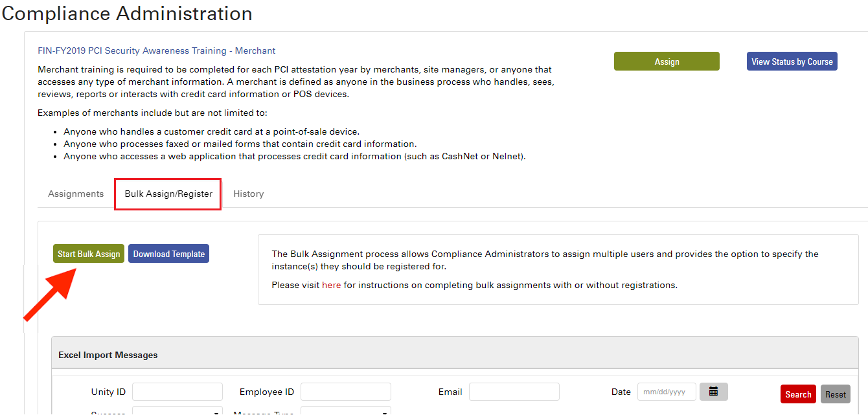Open View Status by Course

[792, 62]
